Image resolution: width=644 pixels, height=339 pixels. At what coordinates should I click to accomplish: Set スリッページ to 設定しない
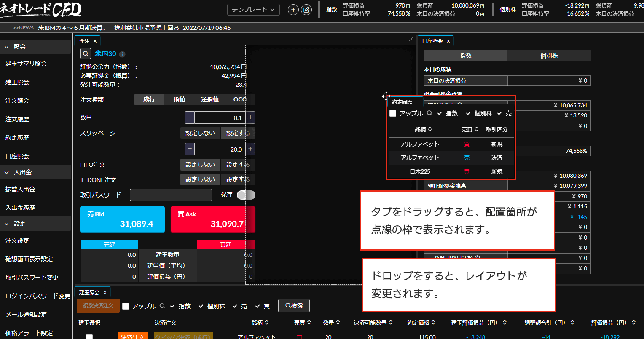[200, 133]
